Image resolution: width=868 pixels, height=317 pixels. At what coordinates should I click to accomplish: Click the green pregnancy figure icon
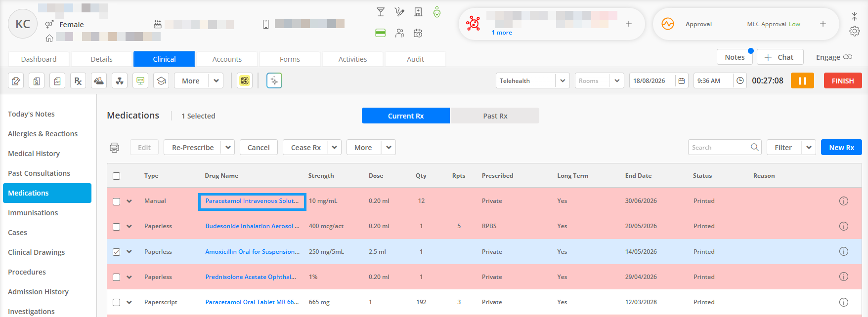pos(437,12)
